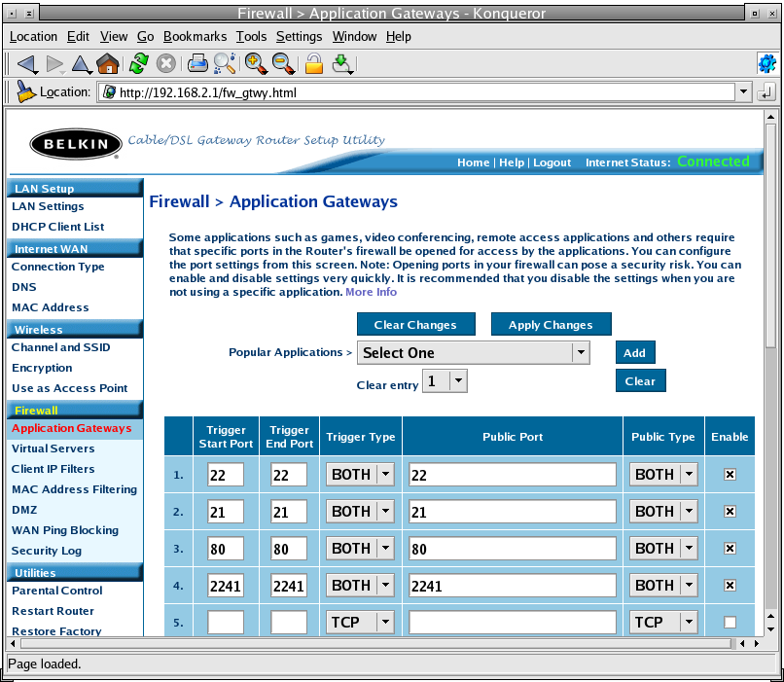
Task: Check Enable checkbox for row 5
Action: 730,623
